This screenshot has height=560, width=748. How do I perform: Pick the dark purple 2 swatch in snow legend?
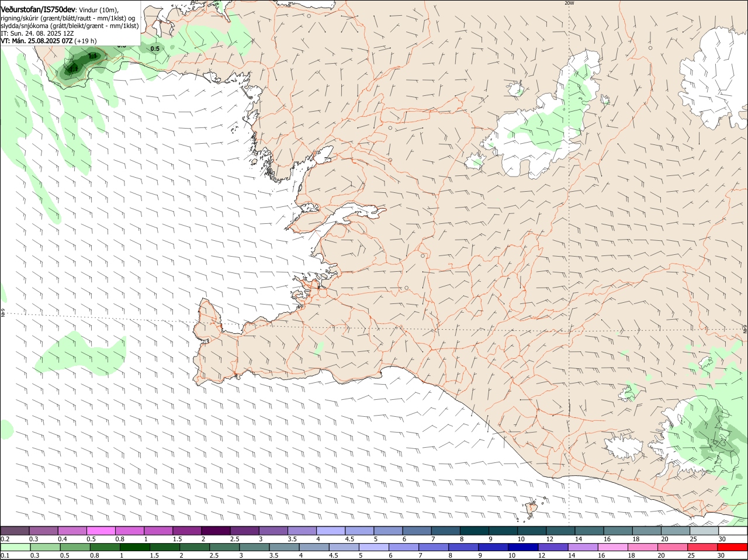[216, 530]
